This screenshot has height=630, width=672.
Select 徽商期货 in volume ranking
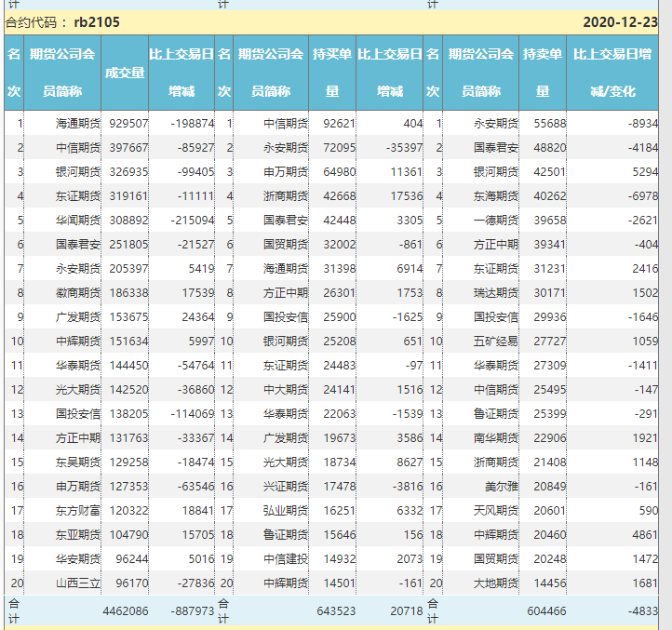coord(78,293)
